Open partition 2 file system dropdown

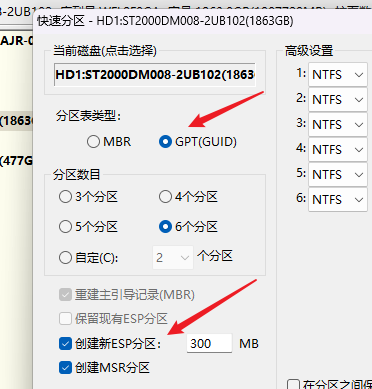pos(338,100)
